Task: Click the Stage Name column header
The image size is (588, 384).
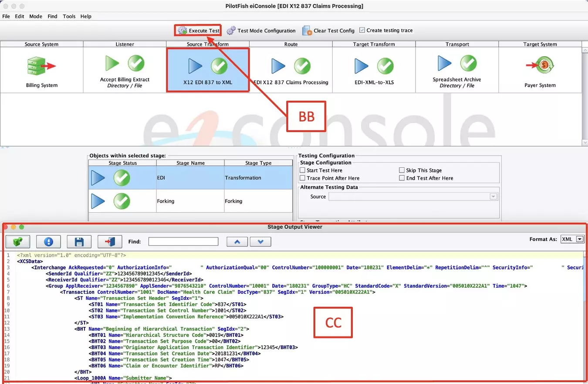Action: (x=190, y=163)
